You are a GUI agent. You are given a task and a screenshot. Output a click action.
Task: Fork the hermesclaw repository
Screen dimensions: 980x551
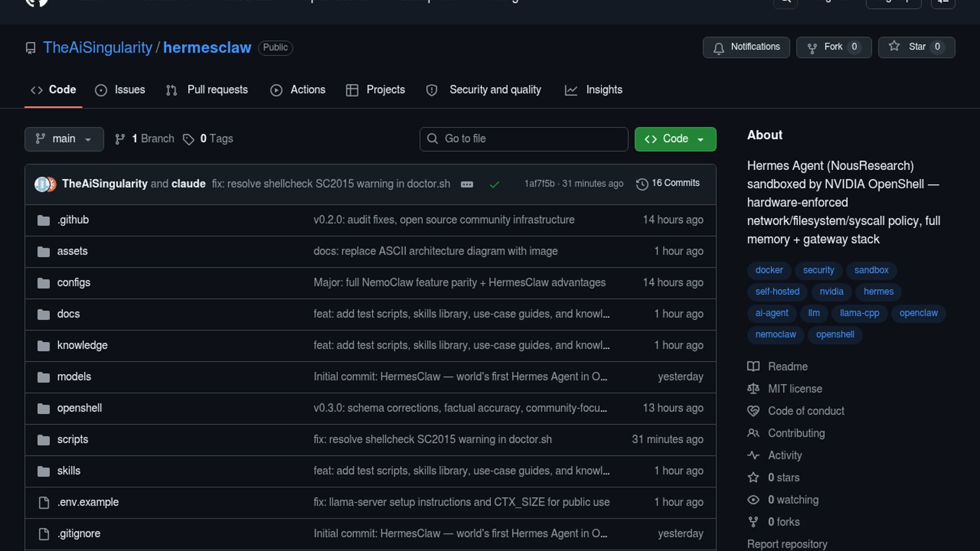[x=833, y=47]
